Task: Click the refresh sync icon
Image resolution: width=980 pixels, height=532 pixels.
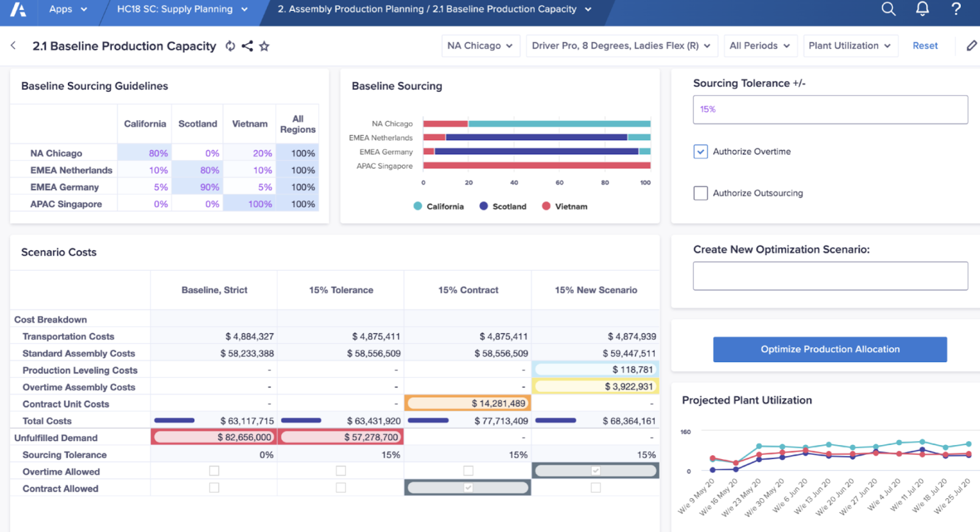Action: (x=230, y=46)
